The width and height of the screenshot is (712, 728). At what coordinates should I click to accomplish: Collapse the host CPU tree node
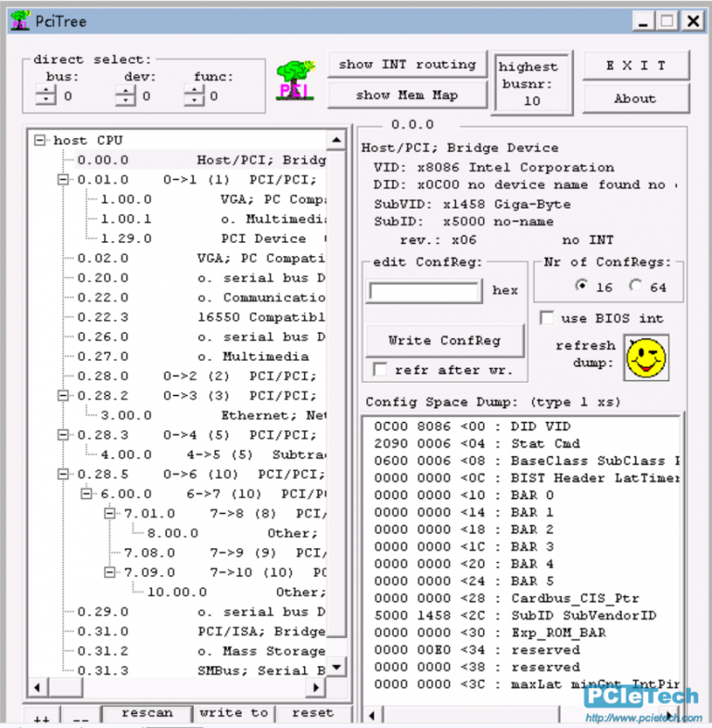(x=40, y=140)
